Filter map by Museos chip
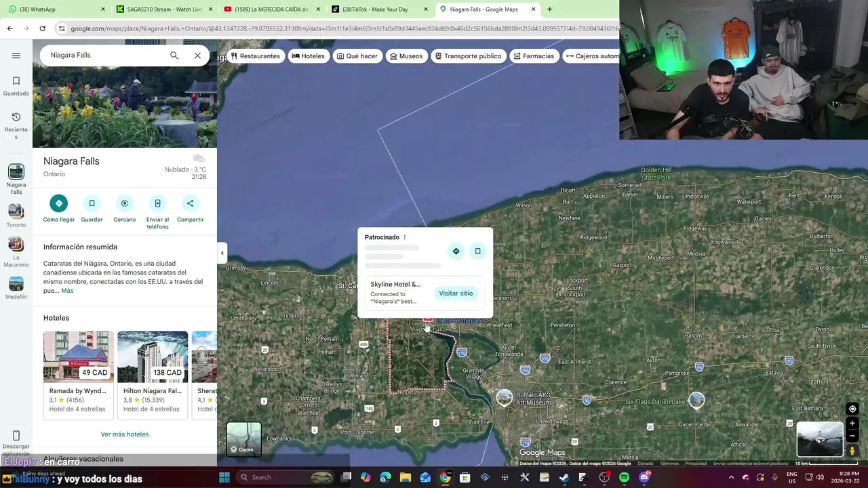868x488 pixels. click(406, 56)
